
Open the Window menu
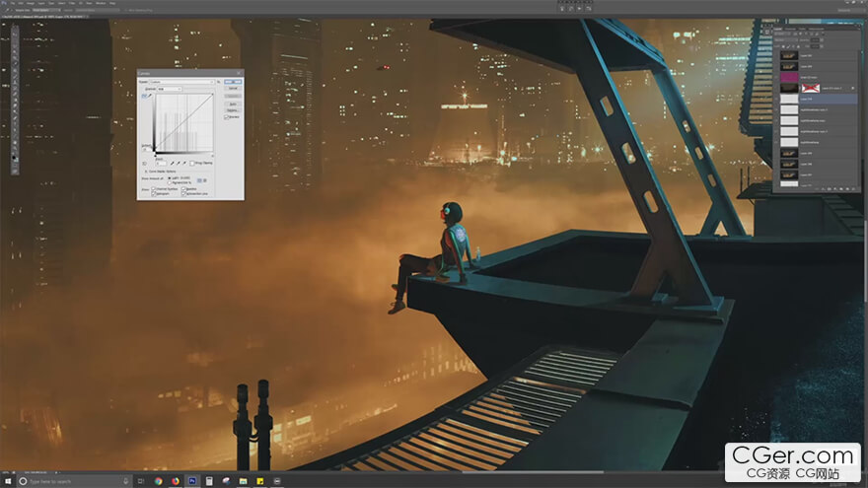[x=101, y=3]
